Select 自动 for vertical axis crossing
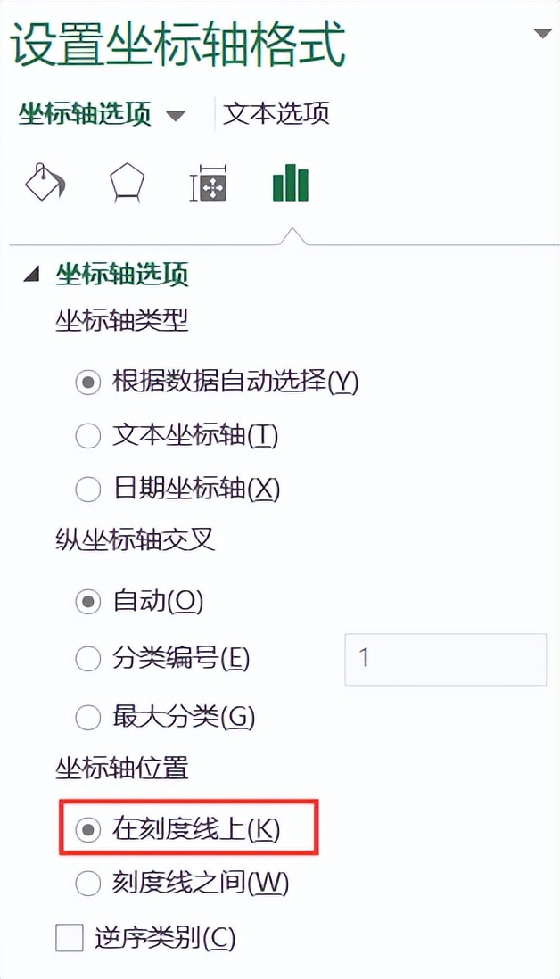The width and height of the screenshot is (560, 979). 88,602
